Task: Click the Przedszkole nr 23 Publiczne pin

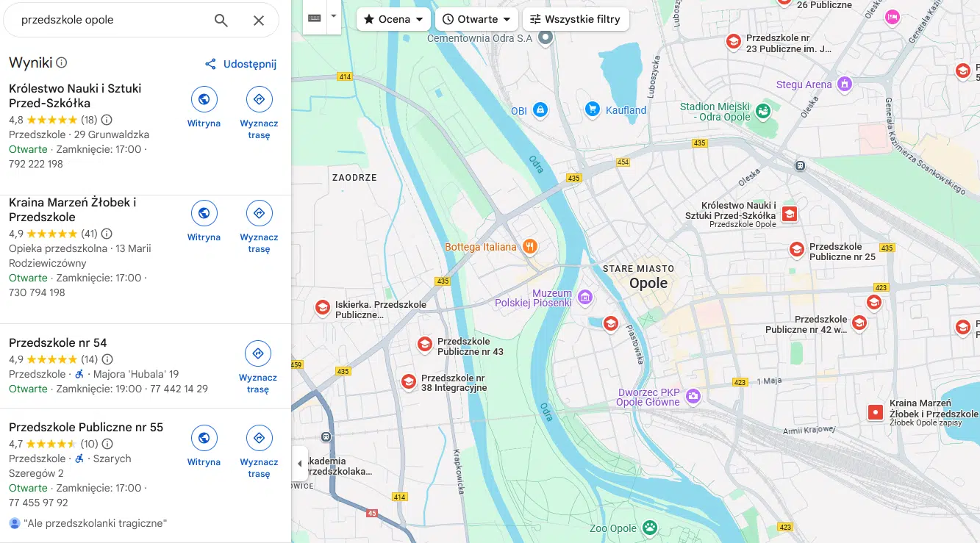Action: click(733, 41)
